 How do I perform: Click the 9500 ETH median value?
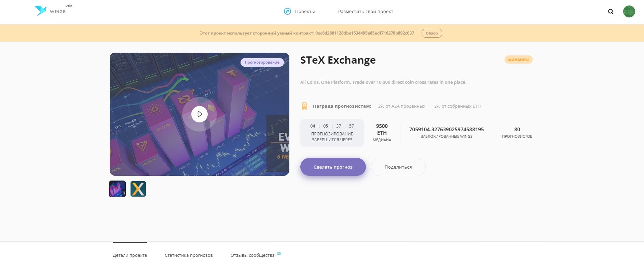tap(382, 129)
